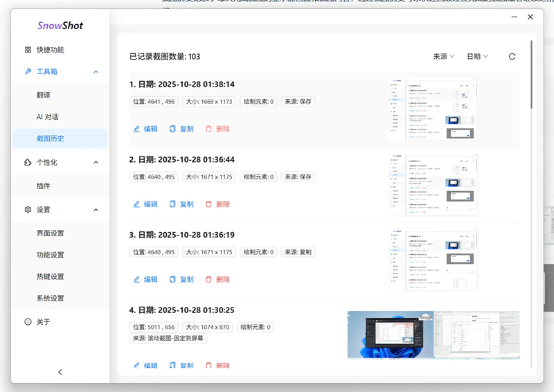Click the 设置 gear icon
Viewport: 554px width, 392px height.
coord(28,210)
